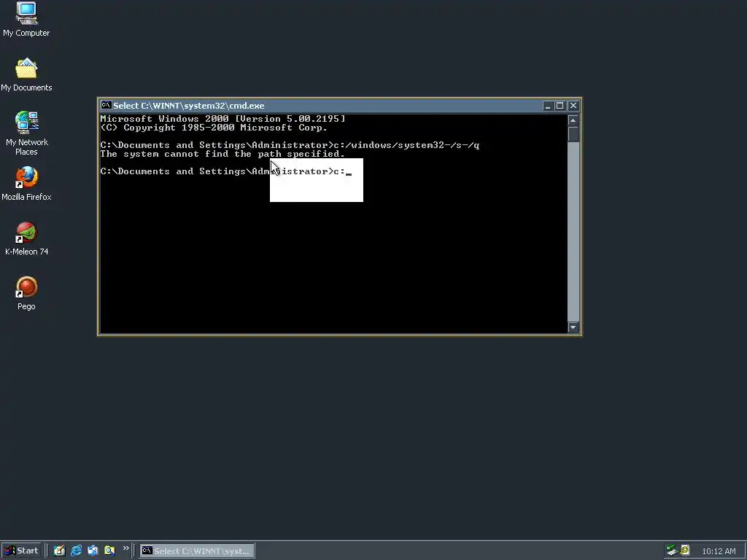Click the cmd scrollbar up arrow
This screenshot has width=747, height=560.
(x=573, y=120)
